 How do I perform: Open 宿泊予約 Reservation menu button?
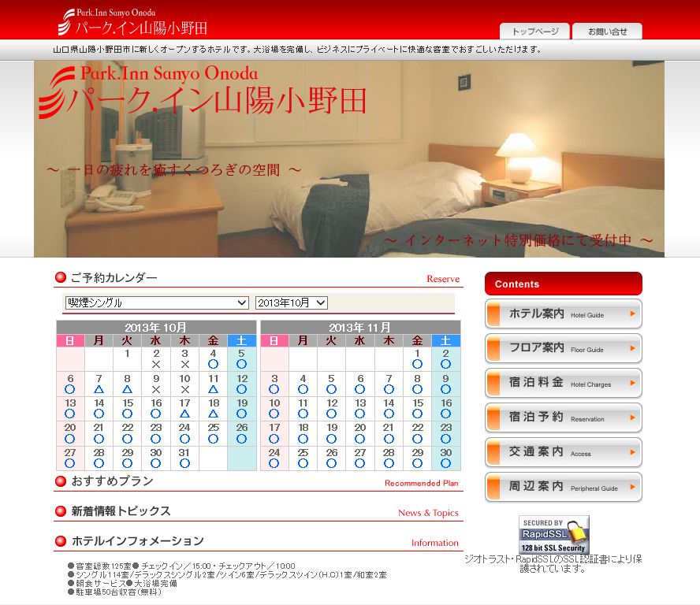coord(564,418)
